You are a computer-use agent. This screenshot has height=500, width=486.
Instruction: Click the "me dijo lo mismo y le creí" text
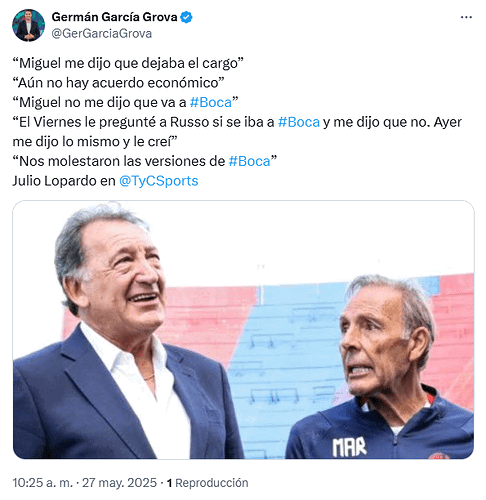[95, 142]
